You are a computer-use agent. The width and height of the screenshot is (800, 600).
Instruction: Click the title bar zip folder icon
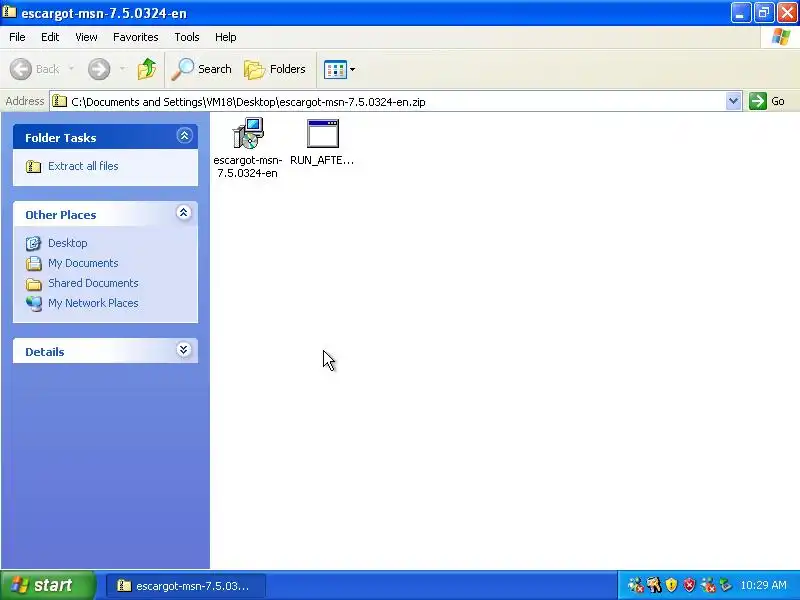pyautogui.click(x=9, y=11)
